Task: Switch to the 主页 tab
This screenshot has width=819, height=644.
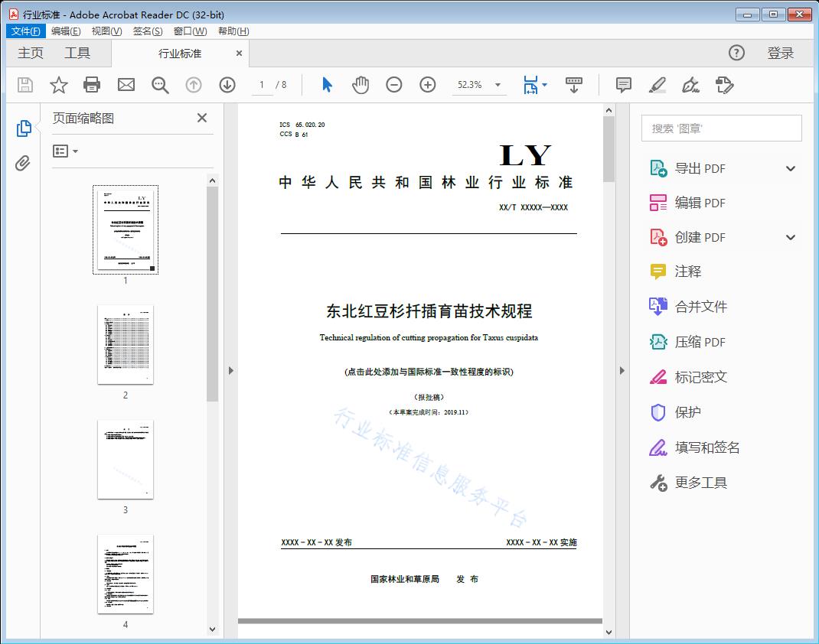Action: 30,53
